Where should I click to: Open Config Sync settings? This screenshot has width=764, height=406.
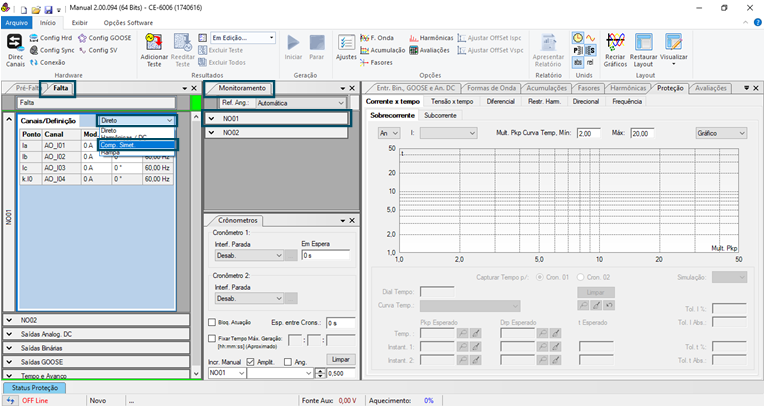(52, 50)
